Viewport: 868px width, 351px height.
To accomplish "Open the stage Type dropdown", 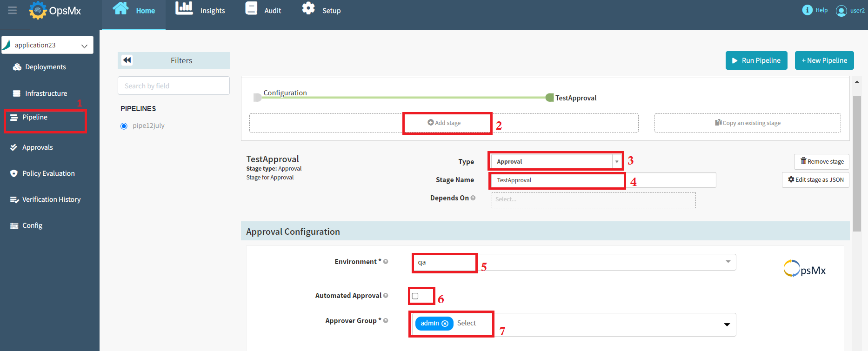I will click(x=616, y=162).
